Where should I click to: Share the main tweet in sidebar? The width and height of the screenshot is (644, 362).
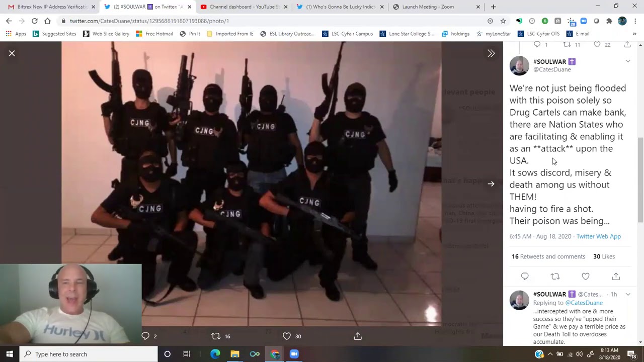pyautogui.click(x=616, y=277)
